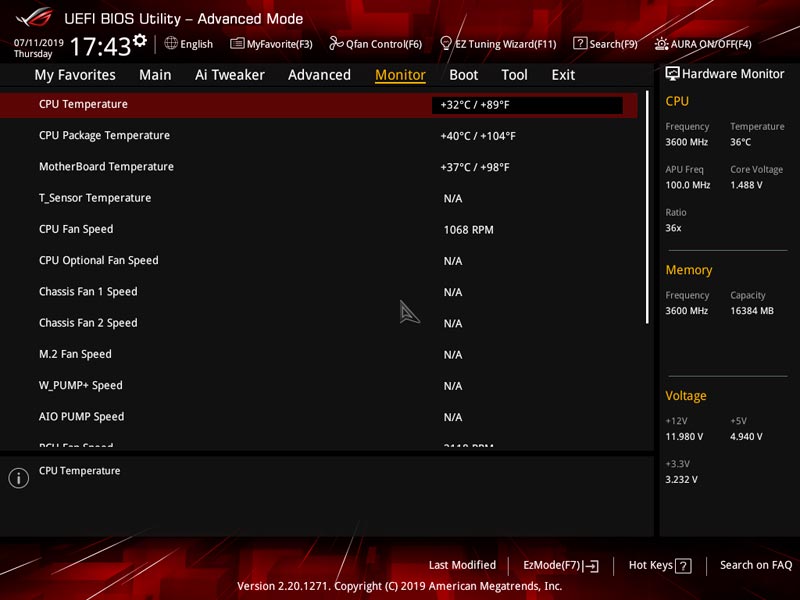The image size is (800, 600).
Task: Click Core Voltage 1.488 V value
Action: click(746, 185)
